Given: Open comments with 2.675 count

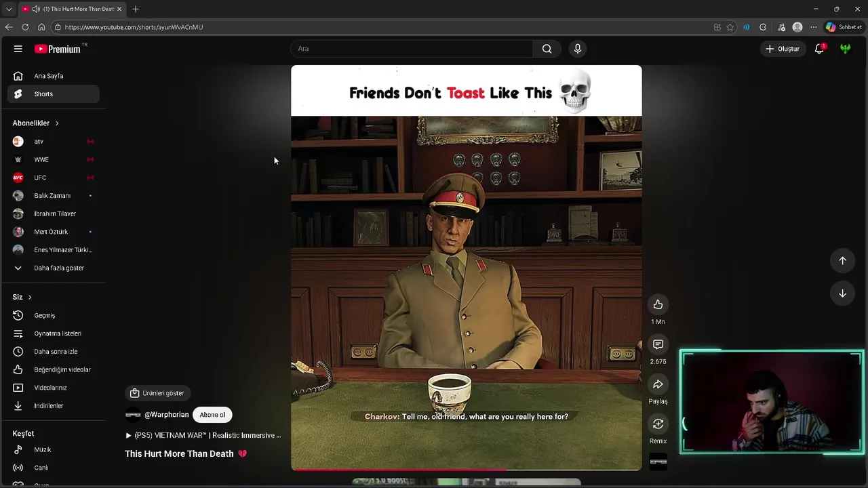Looking at the screenshot, I should click(x=658, y=345).
